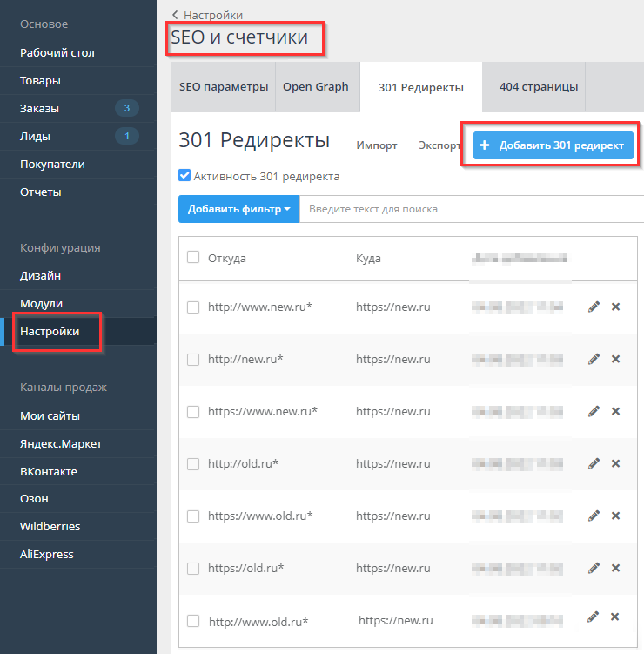Sort redirects by the Откуда column header
644x654 pixels.
coord(227,258)
